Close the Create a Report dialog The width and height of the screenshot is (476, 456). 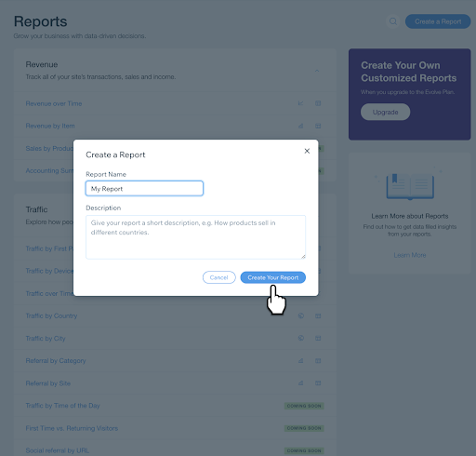coord(307,151)
